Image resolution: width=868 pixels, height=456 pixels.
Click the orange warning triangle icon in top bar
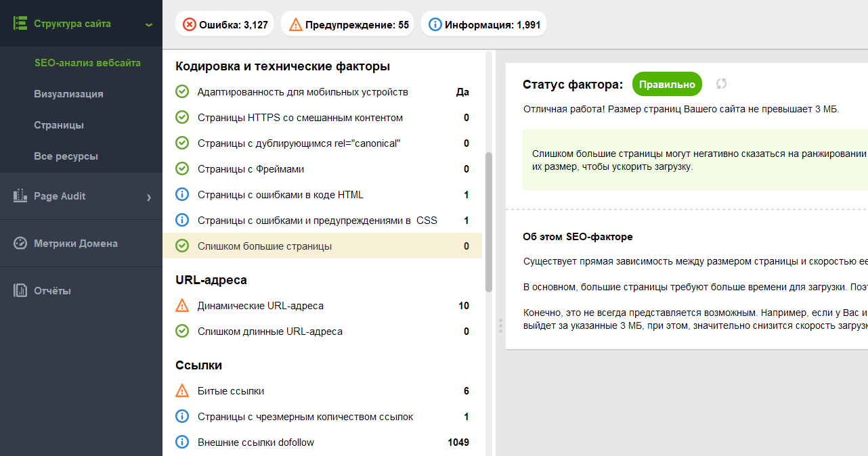coord(296,25)
